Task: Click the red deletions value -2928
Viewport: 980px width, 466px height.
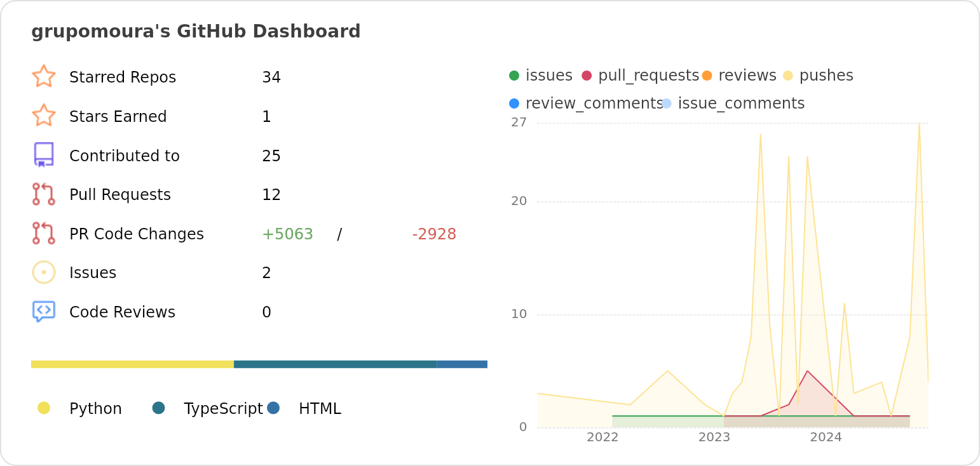Action: (434, 234)
